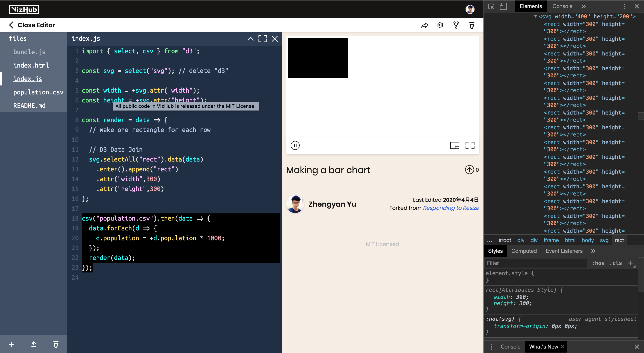Image resolution: width=644 pixels, height=353 pixels.
Task: Upvote the Making a bar chart viz
Action: click(x=469, y=170)
